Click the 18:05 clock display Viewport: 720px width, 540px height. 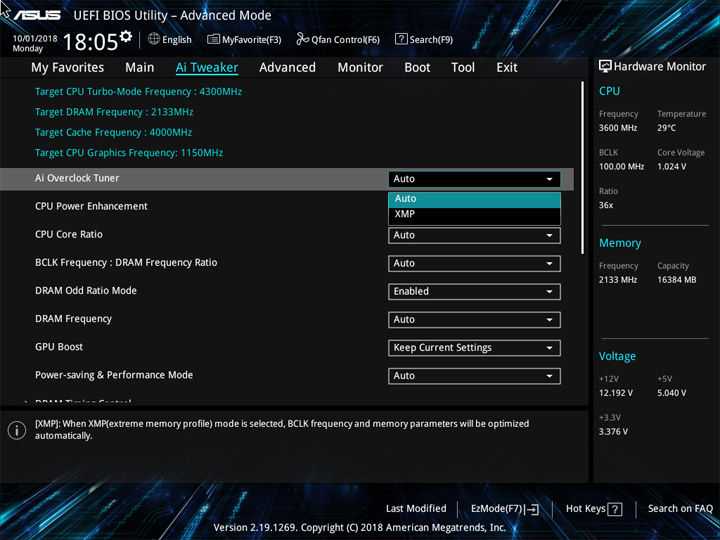tap(90, 42)
